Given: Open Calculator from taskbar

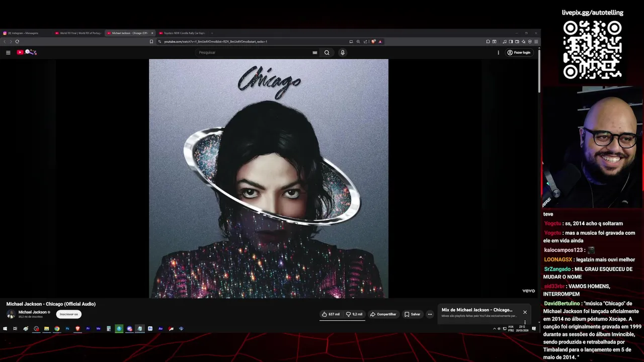Looking at the screenshot, I should pyautogui.click(x=109, y=329).
